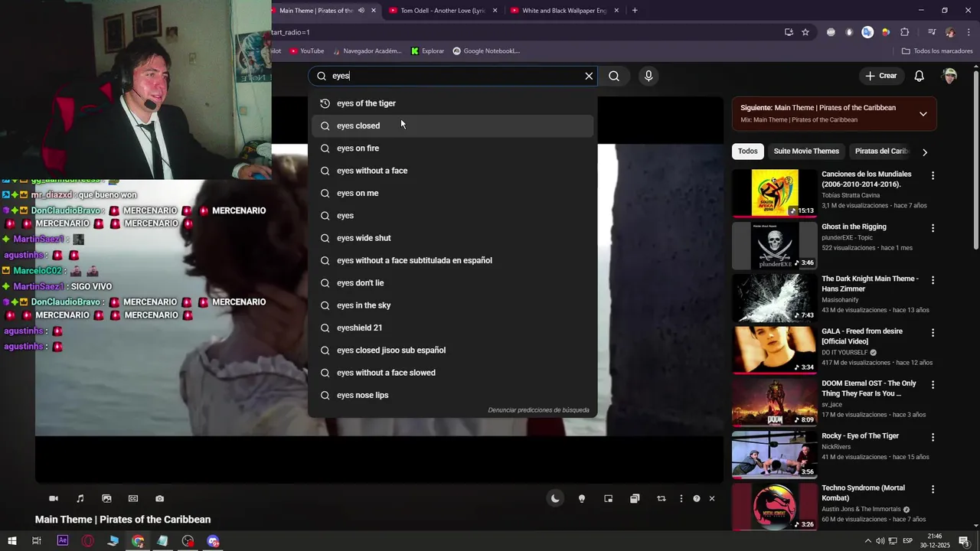Open options for The Dark Knight Main Theme
The width and height of the screenshot is (980, 551).
(x=933, y=280)
